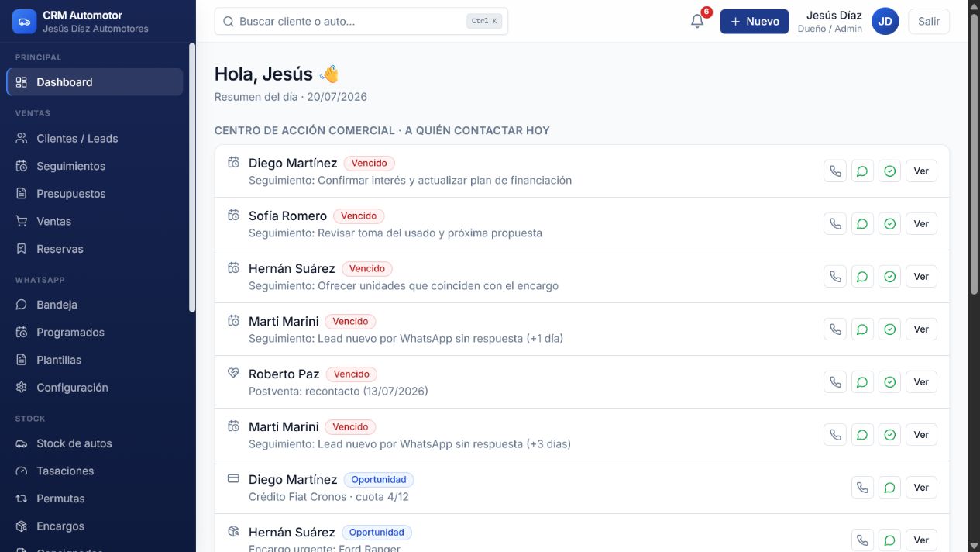
Task: Focus the Buscar cliente o auto field
Action: (361, 22)
